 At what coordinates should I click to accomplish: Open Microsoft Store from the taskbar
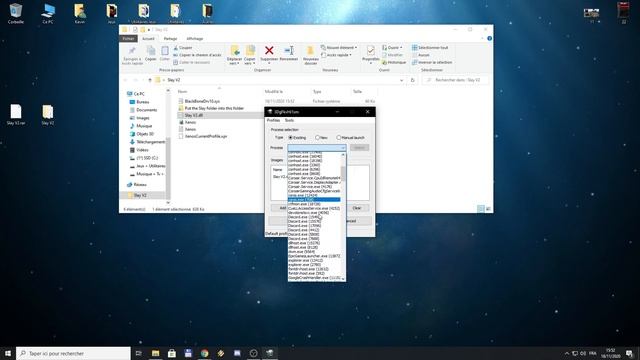tap(172, 353)
